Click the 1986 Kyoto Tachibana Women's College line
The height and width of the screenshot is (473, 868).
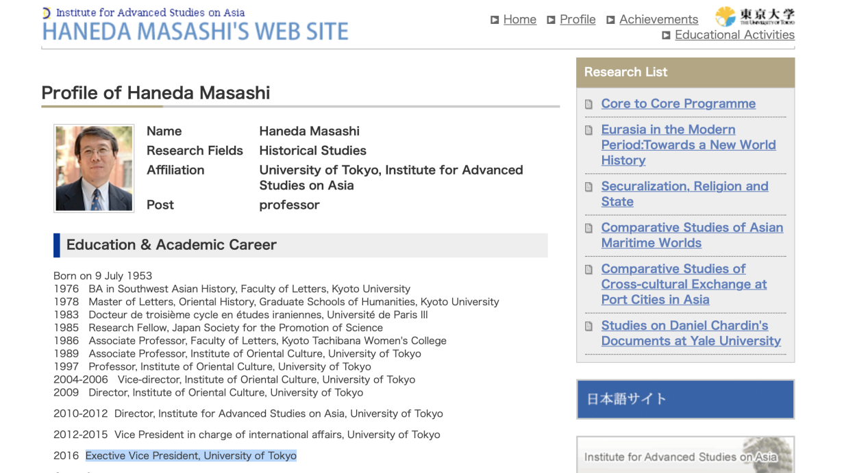[x=250, y=341]
